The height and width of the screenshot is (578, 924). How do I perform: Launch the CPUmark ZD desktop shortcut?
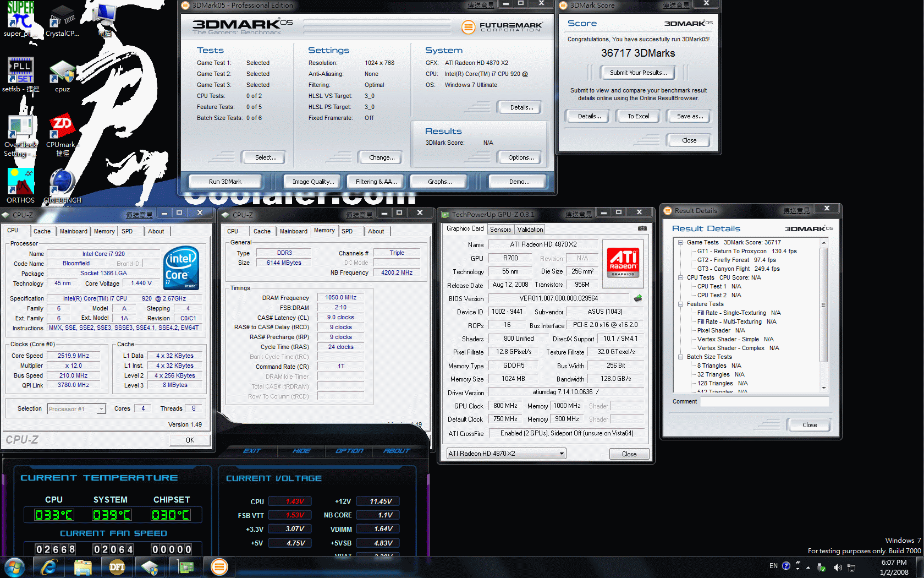62,135
